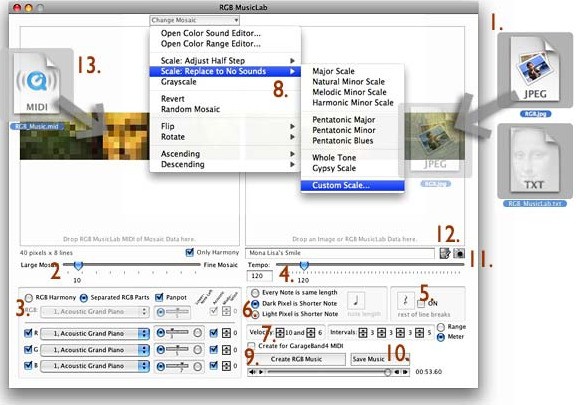
Task: Click the rest symbol icon for line breaks
Action: coord(406,300)
